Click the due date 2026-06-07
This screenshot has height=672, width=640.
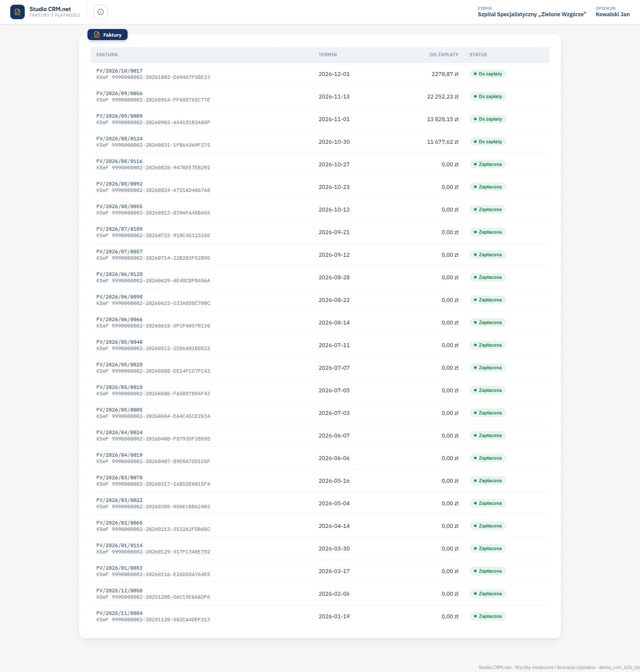coord(334,435)
